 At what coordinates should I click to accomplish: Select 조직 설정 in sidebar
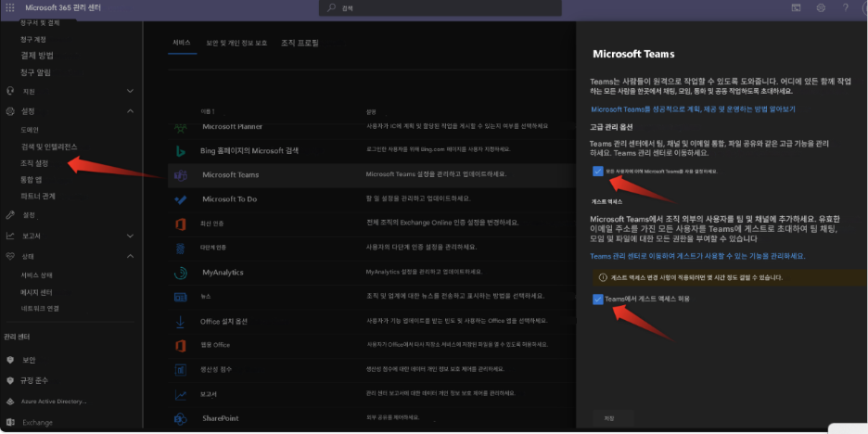[x=33, y=163]
